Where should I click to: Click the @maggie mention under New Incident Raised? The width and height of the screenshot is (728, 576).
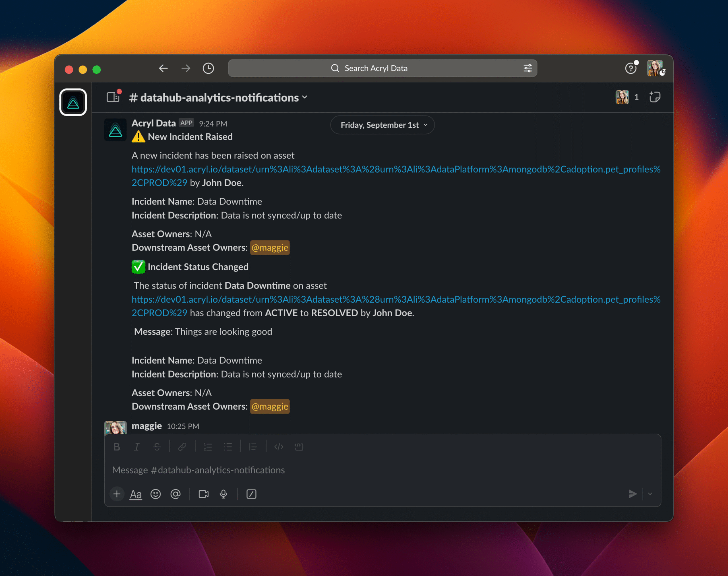[270, 247]
